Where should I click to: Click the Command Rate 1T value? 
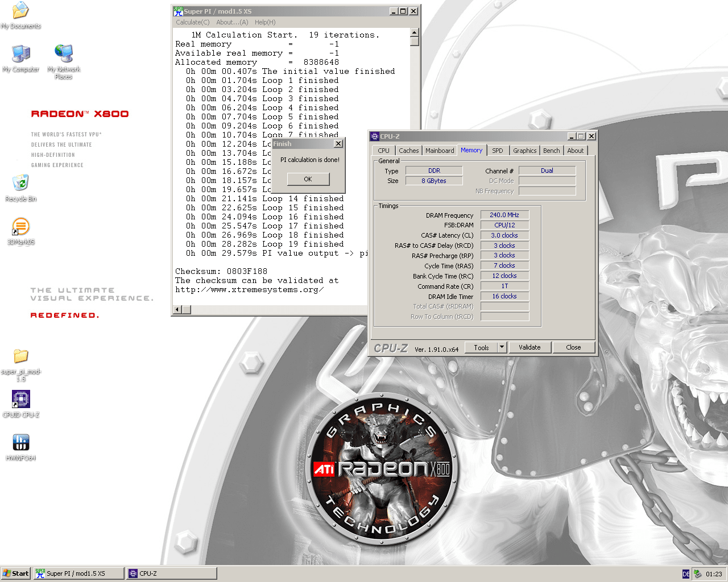pyautogui.click(x=504, y=286)
